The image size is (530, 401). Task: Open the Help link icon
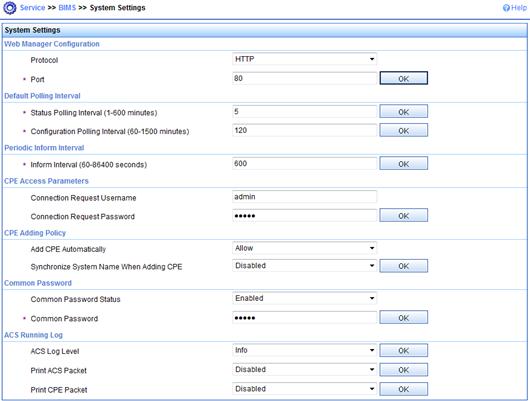[x=506, y=8]
